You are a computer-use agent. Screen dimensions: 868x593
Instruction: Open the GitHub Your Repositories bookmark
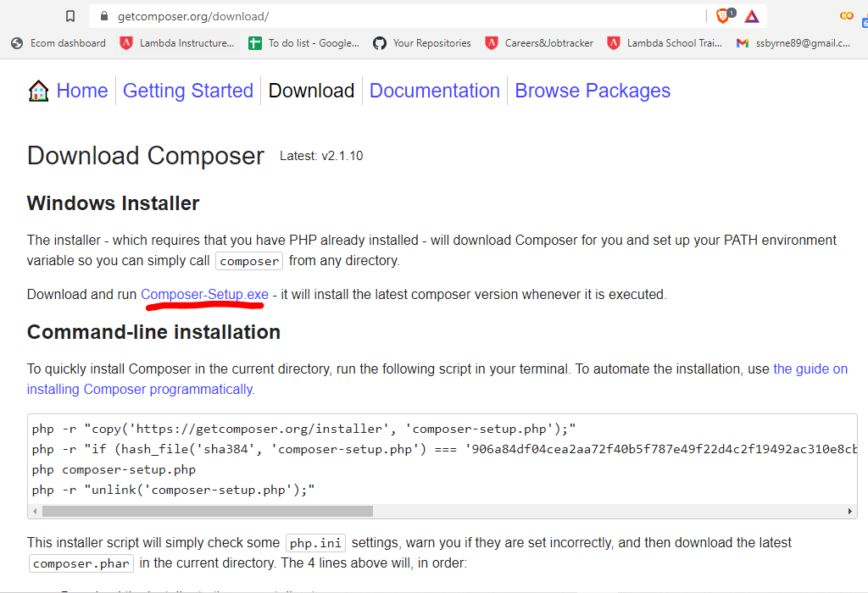pos(422,43)
